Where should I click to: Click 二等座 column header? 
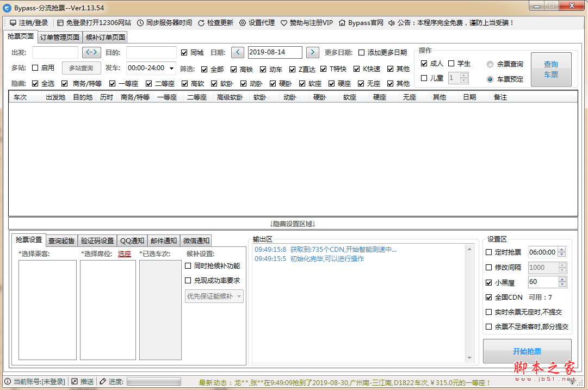[x=197, y=97]
